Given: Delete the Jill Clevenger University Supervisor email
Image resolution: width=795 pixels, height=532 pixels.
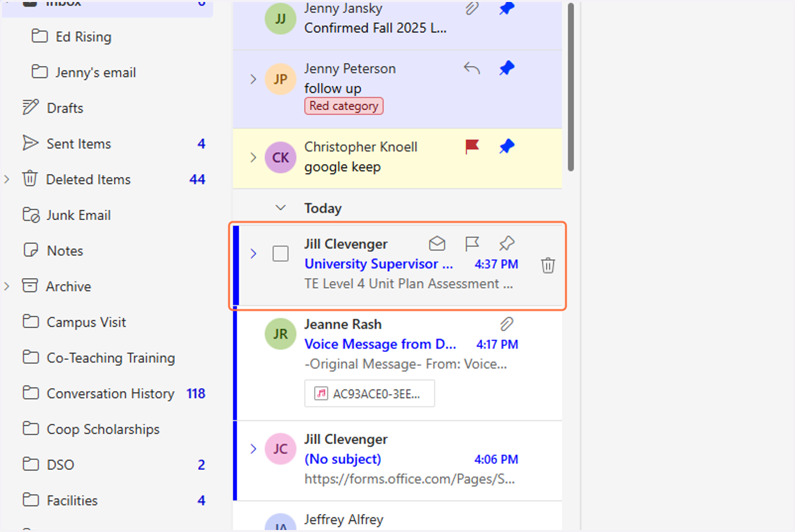Looking at the screenshot, I should [x=548, y=265].
